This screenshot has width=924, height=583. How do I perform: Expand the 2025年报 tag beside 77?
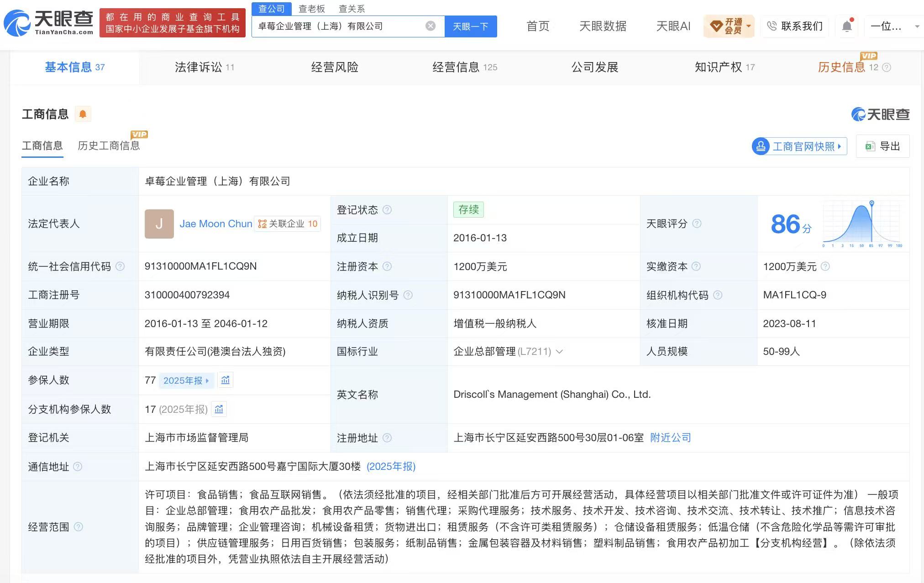(x=186, y=380)
